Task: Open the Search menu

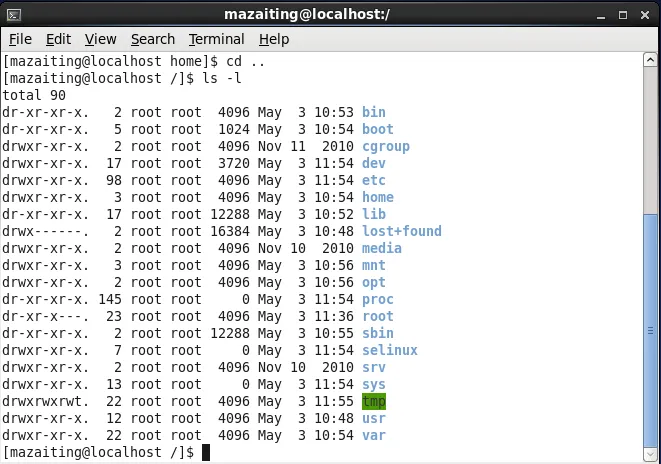Action: coord(153,39)
